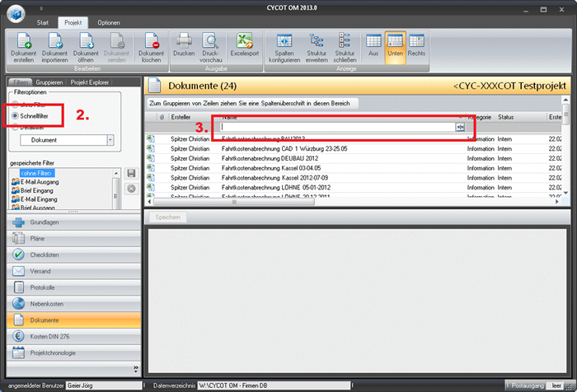Image resolution: width=577 pixels, height=392 pixels.
Task: Click the filter operator icon in Name field
Action: click(460, 127)
